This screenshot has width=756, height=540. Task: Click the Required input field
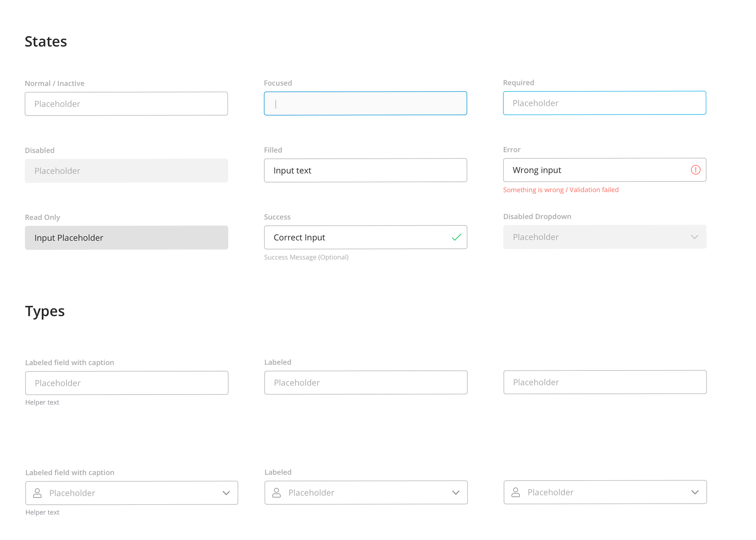click(x=604, y=103)
